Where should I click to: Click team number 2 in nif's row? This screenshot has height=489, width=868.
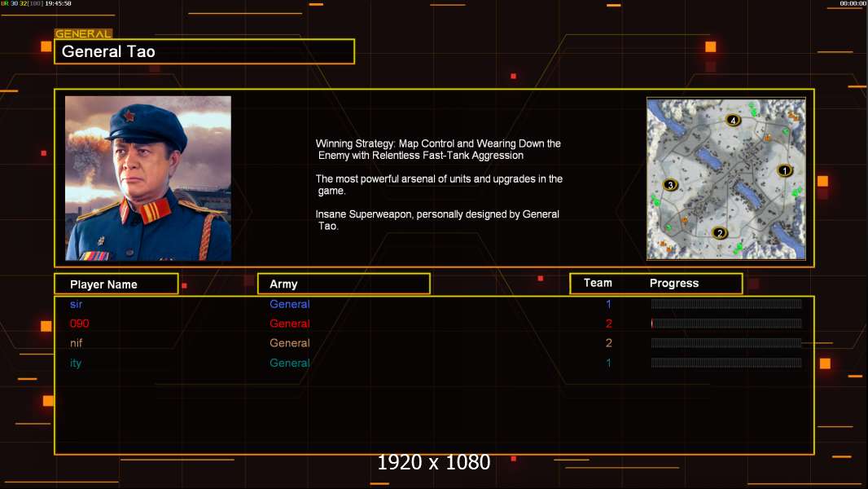[608, 343]
